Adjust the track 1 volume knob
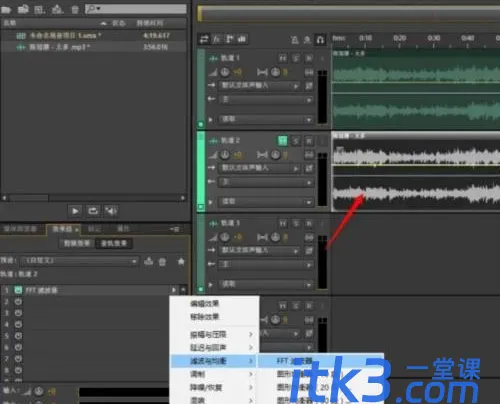This screenshot has height=404, width=501. coord(225,72)
